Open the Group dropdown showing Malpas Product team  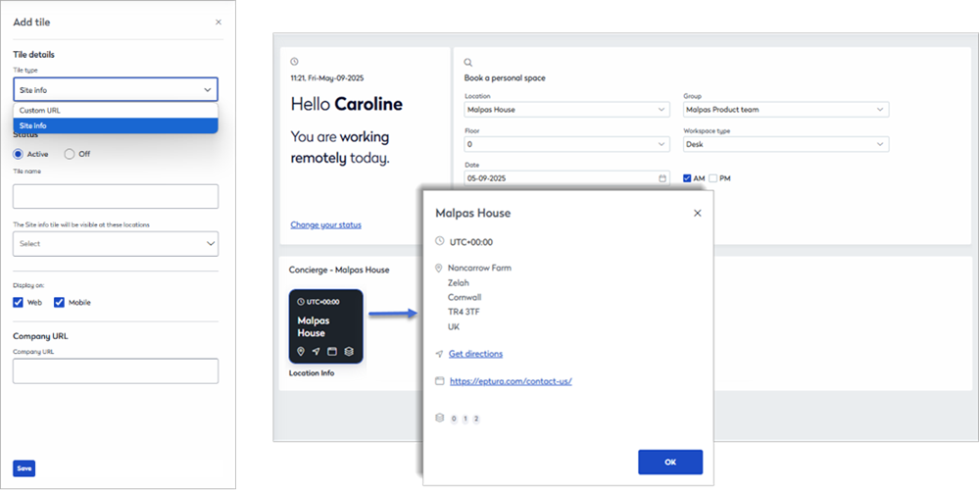pyautogui.click(x=786, y=110)
